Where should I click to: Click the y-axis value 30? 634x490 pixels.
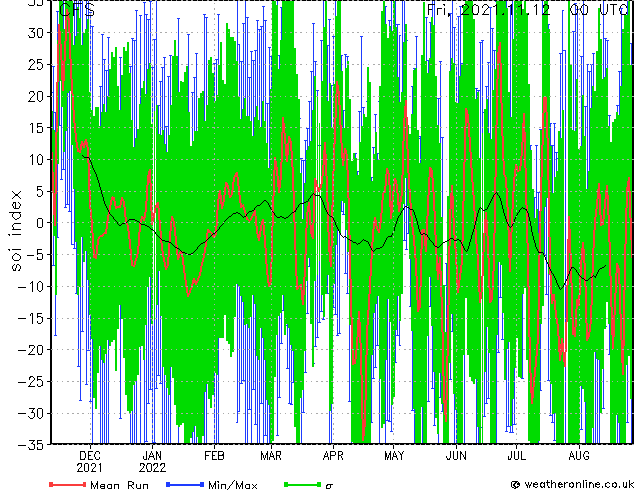click(36, 33)
